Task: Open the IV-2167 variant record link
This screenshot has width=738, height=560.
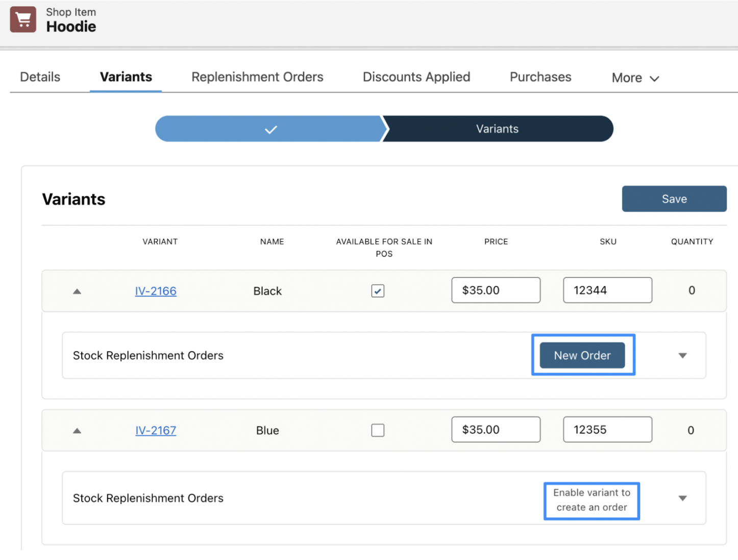Action: pos(155,430)
